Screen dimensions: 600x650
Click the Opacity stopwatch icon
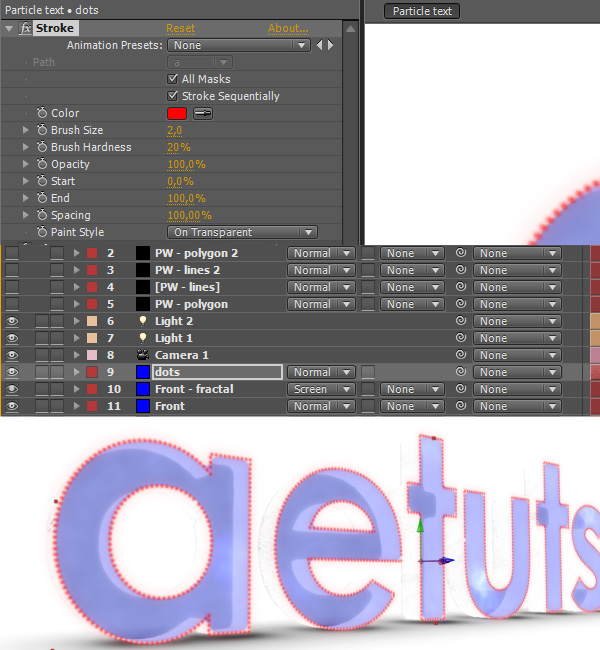[42, 164]
